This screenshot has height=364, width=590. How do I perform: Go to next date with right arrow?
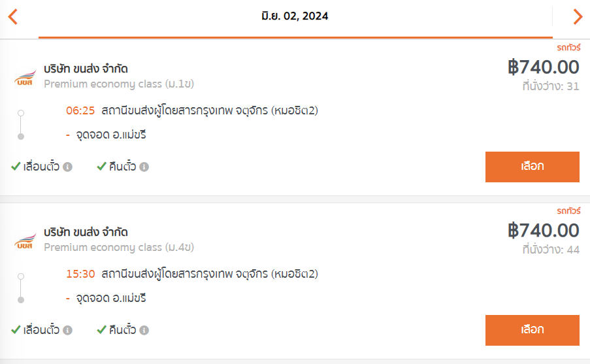(x=578, y=16)
